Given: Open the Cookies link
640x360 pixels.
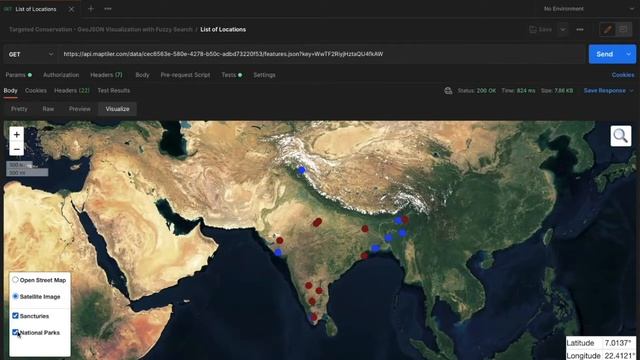Looking at the screenshot, I should [x=623, y=75].
